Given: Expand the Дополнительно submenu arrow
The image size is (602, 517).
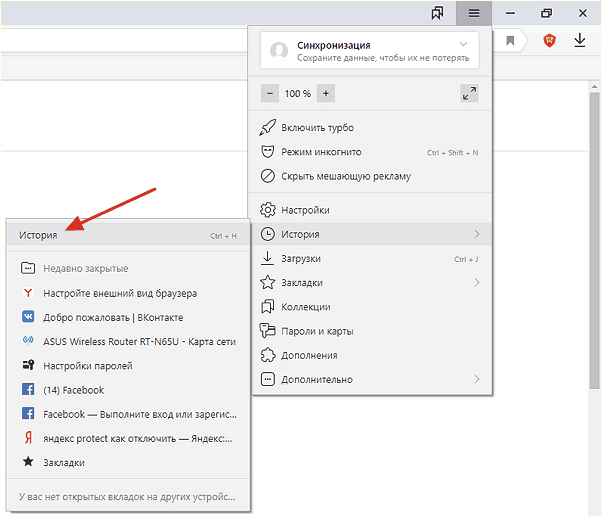Looking at the screenshot, I should (477, 379).
